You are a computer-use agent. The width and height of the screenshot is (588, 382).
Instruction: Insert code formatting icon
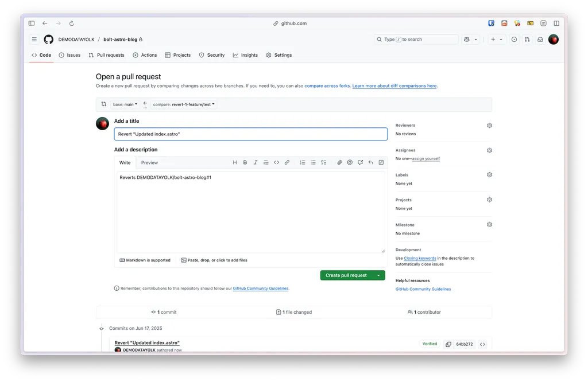click(x=276, y=162)
